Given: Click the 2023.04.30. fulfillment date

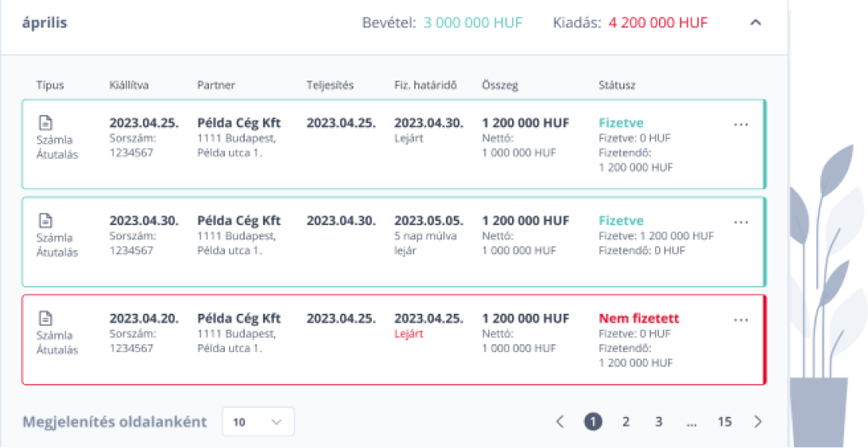Looking at the screenshot, I should [x=341, y=220].
